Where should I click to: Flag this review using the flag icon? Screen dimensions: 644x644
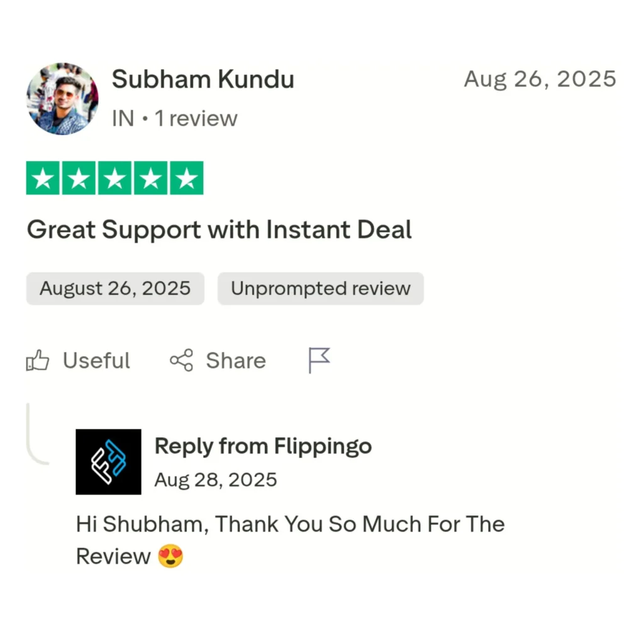[x=319, y=360]
